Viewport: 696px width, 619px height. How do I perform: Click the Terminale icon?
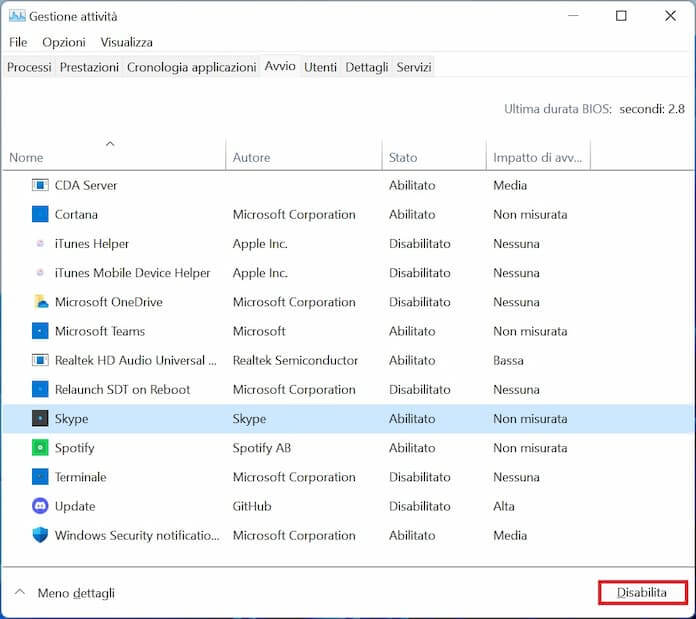tap(40, 477)
